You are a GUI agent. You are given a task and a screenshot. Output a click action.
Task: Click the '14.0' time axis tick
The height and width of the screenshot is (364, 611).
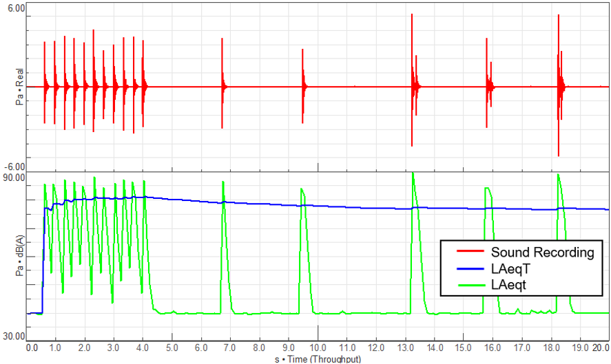coord(435,347)
